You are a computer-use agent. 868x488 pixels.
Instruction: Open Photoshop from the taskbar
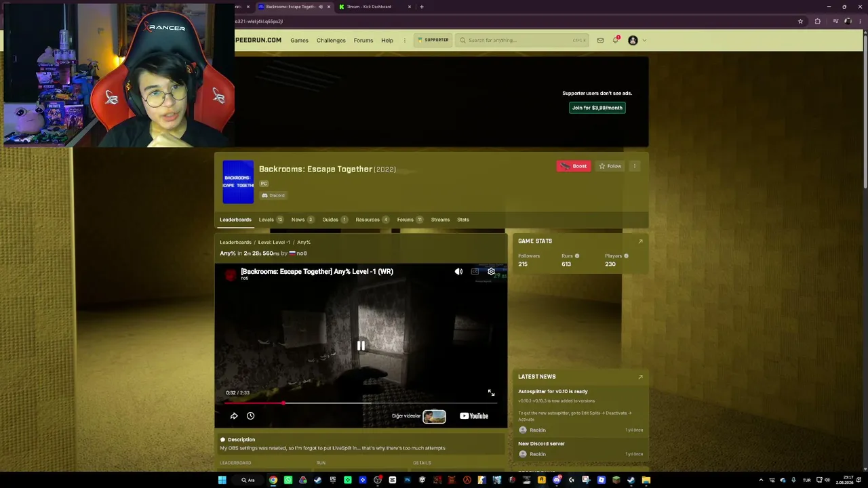coord(408,481)
